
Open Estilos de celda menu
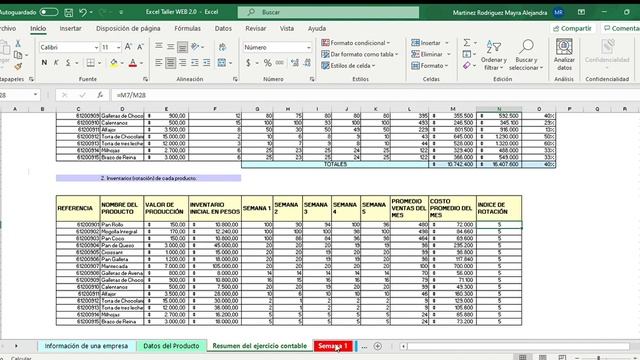pyautogui.click(x=348, y=65)
